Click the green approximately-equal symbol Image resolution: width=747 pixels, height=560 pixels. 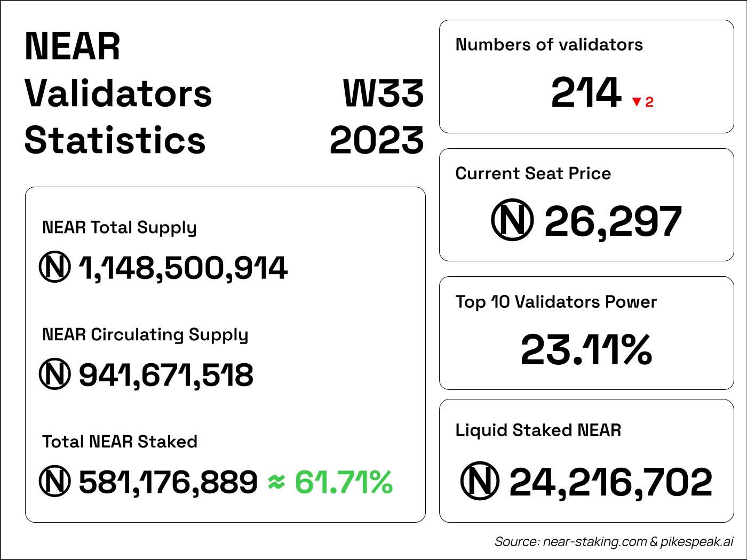click(x=276, y=482)
